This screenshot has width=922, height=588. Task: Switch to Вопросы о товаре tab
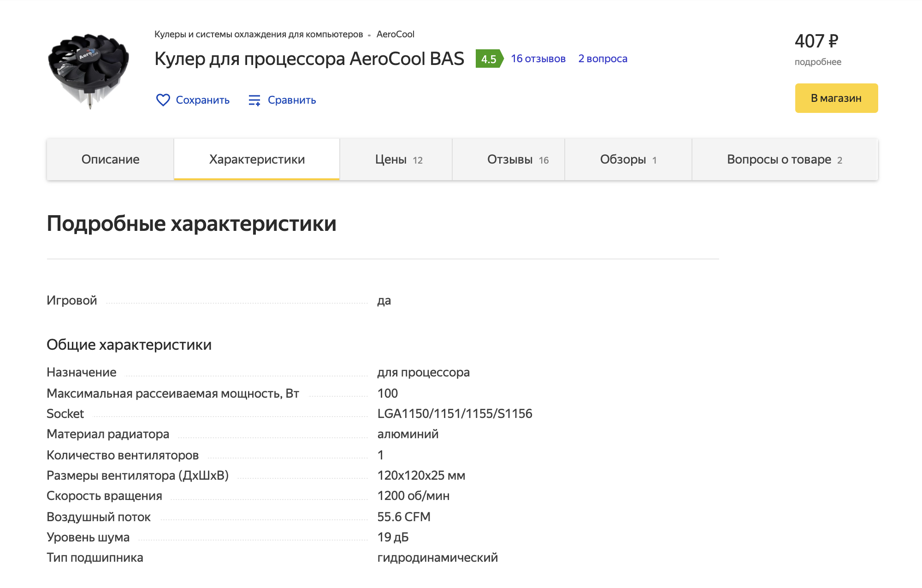(x=785, y=159)
